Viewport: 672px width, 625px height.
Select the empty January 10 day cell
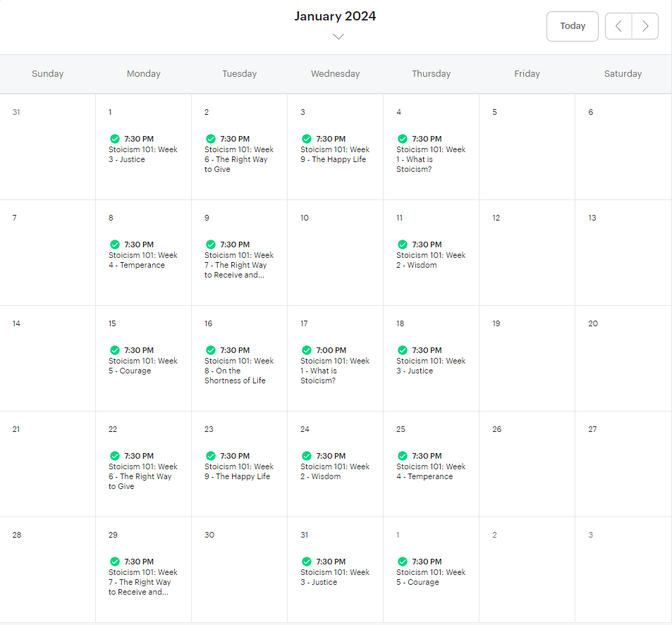[335, 253]
